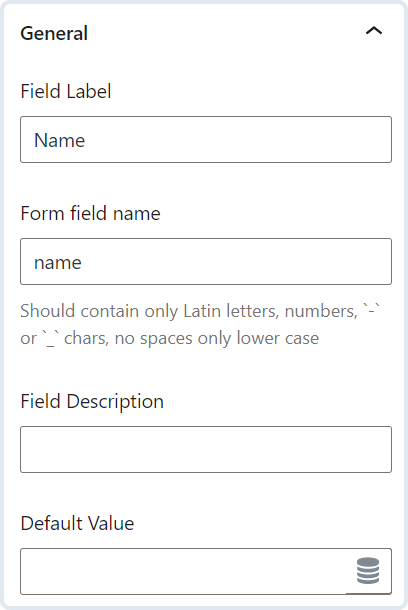Click the Field Description caption
The image size is (408, 610).
click(x=92, y=401)
